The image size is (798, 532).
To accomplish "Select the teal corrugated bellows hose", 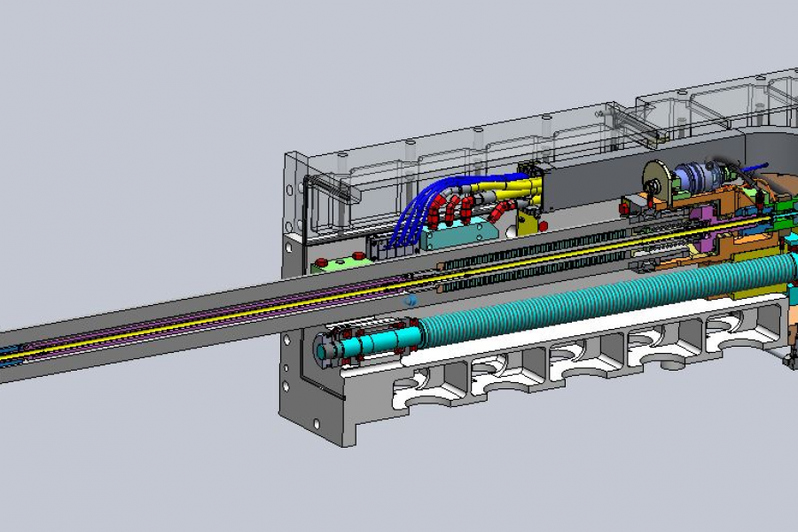I will [606, 302].
